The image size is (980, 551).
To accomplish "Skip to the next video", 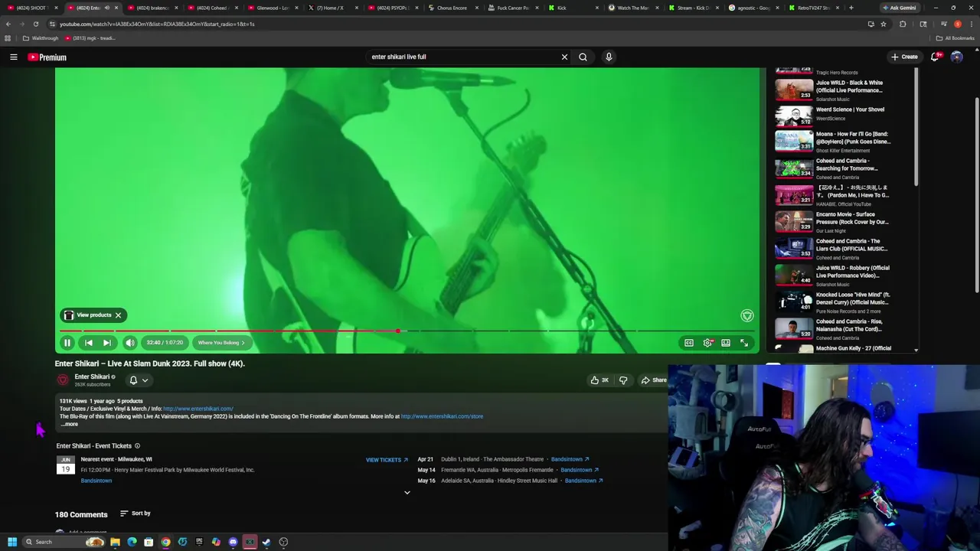I will (x=107, y=343).
